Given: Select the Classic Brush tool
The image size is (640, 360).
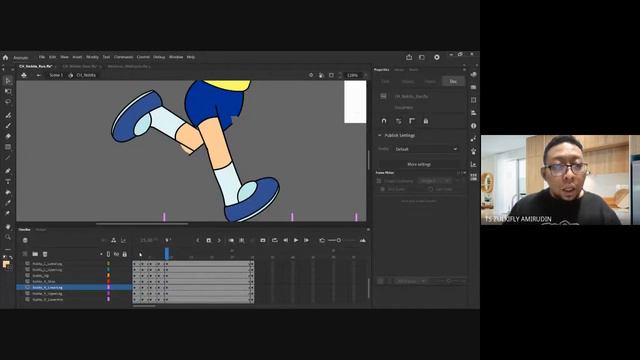Looking at the screenshot, I should pos(8,126).
